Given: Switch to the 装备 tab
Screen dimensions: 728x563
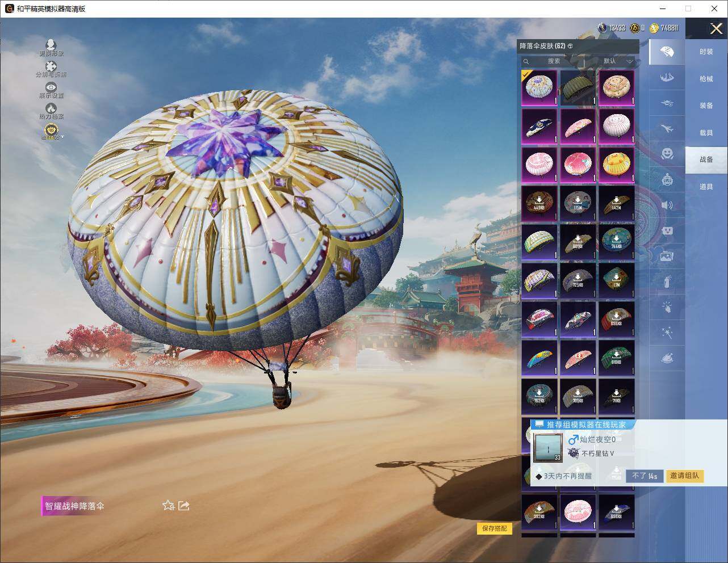Looking at the screenshot, I should [706, 106].
